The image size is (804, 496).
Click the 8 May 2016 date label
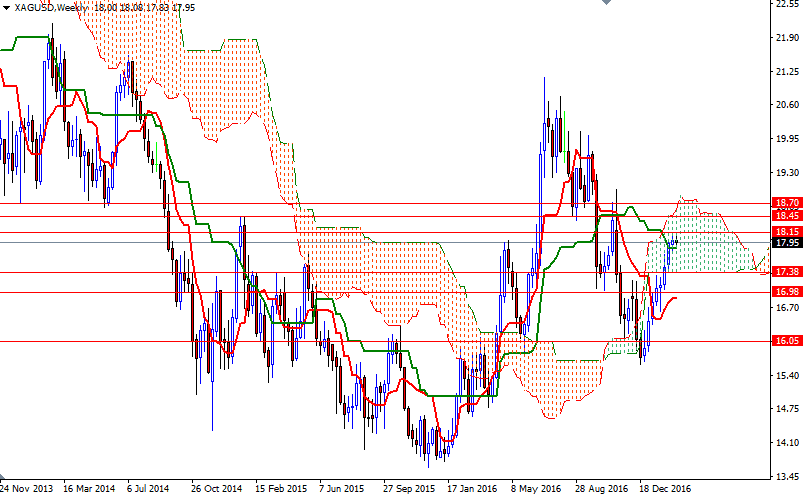536,488
